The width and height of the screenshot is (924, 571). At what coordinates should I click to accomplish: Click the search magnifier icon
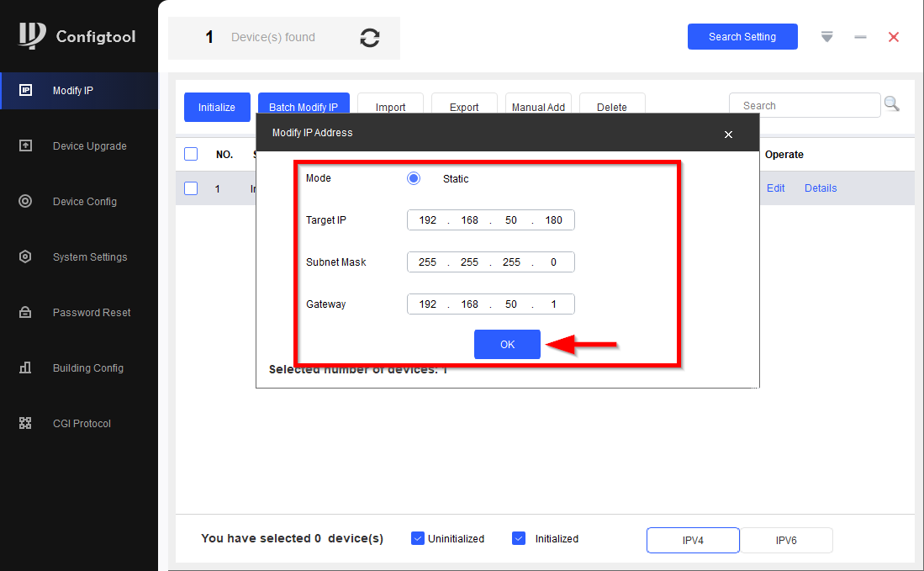[891, 104]
